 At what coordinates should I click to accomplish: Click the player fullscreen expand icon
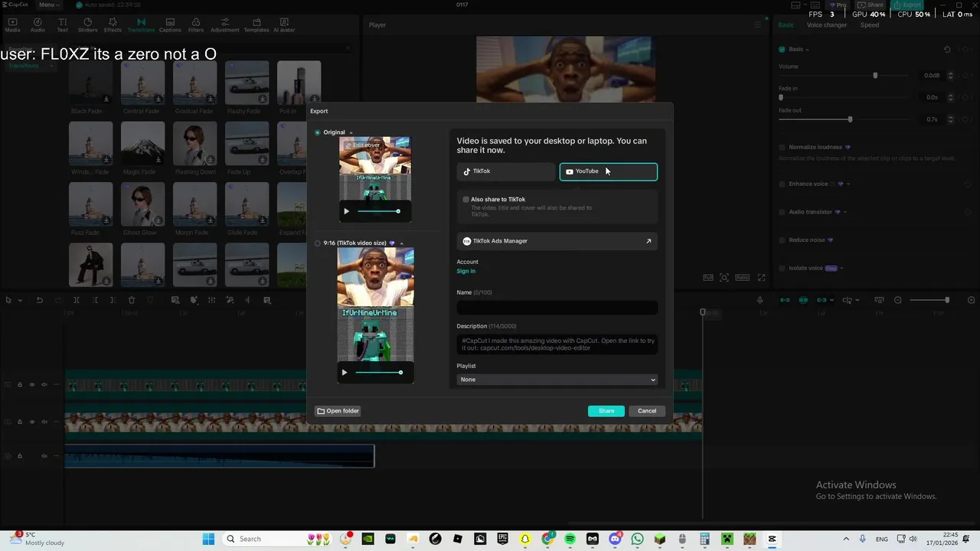(761, 278)
